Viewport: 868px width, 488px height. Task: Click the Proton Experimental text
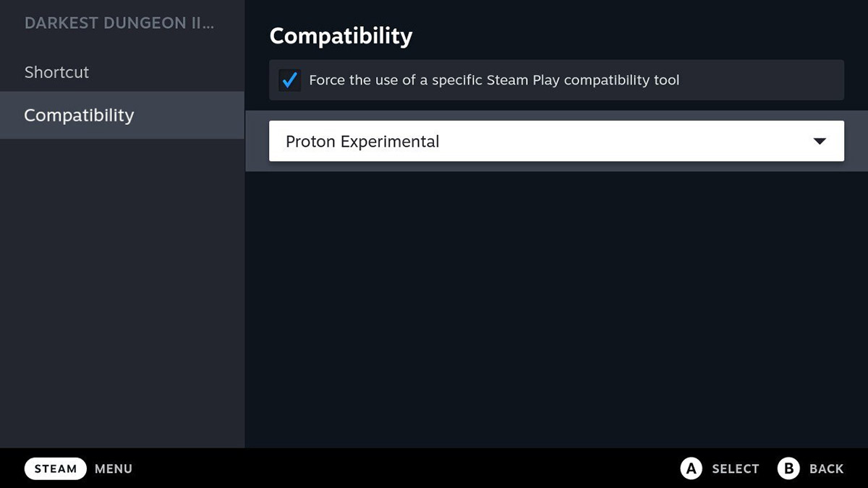(362, 141)
